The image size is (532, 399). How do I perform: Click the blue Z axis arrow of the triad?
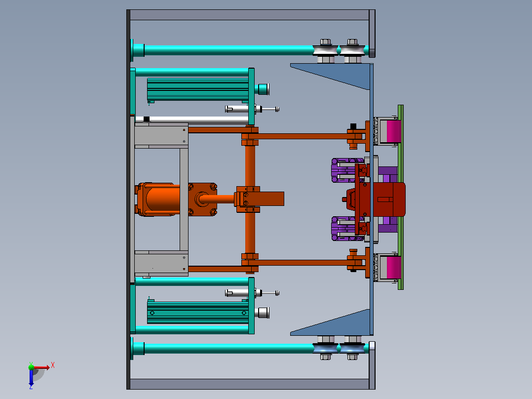(x=31, y=377)
